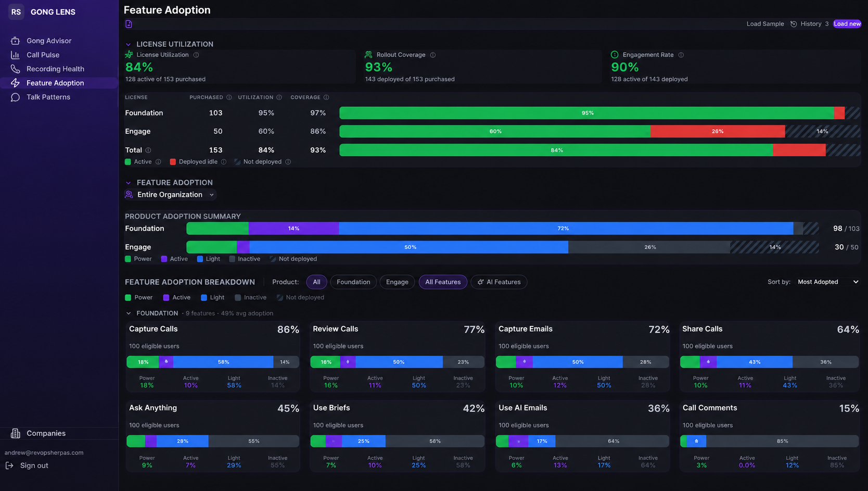This screenshot has width=868, height=491.
Task: Click info icon beside Rollout Coverage
Action: [433, 55]
